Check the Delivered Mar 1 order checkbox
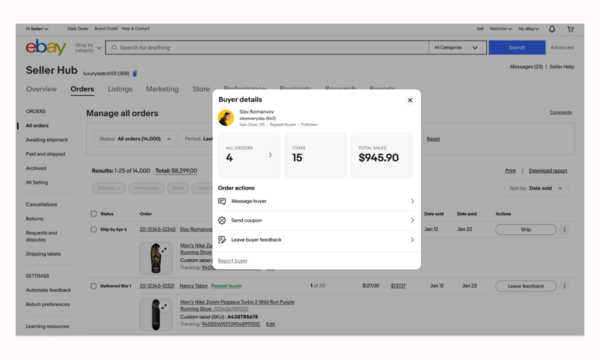Viewport: 600px width, 360px height. pyautogui.click(x=94, y=286)
